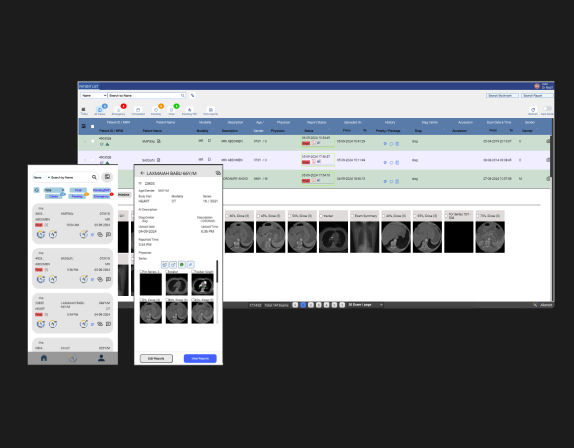Check the first 80% Gross series checkbox
Viewport: 574px width, 448px height.
(227, 216)
